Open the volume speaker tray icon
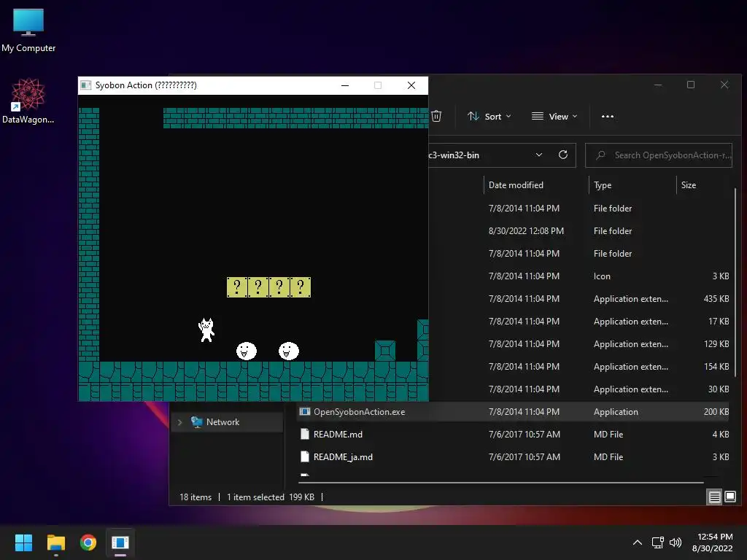Image resolution: width=747 pixels, height=560 pixels. (676, 542)
